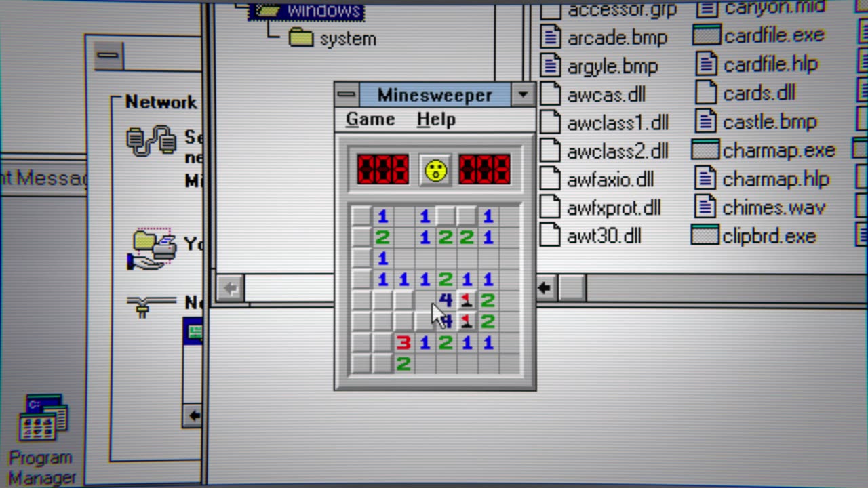868x488 pixels.
Task: Select the cardfile.exe program icon
Action: [x=706, y=35]
